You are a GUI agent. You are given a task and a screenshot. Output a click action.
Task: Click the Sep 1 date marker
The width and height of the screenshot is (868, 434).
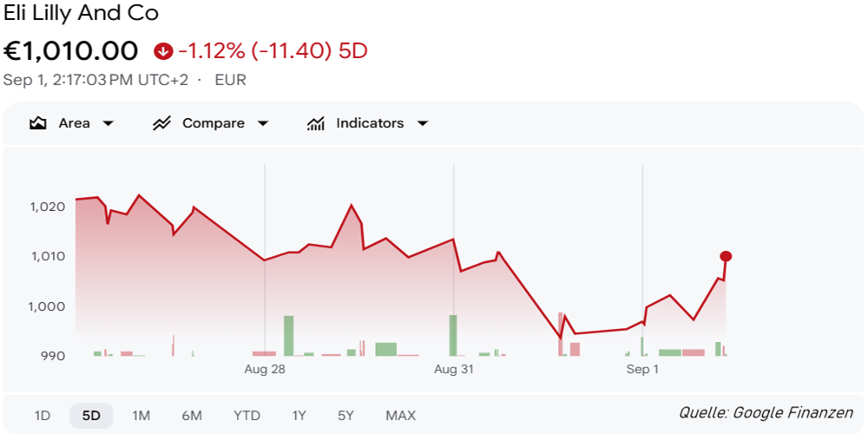[x=642, y=370]
